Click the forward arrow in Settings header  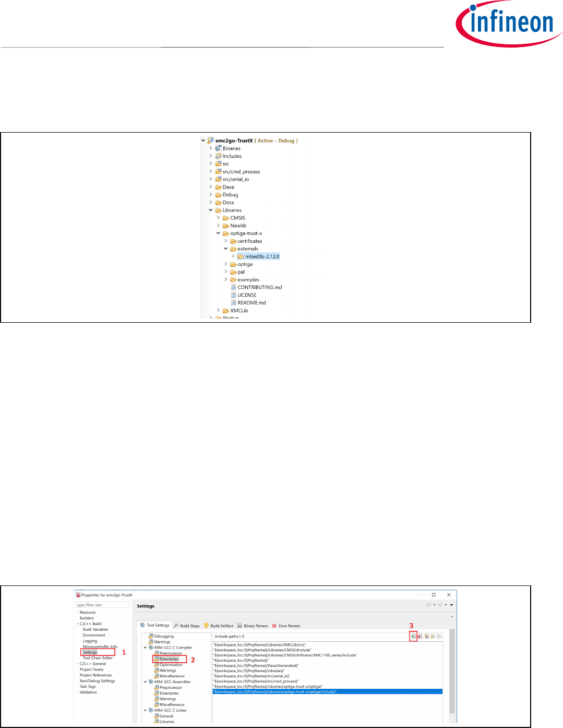[x=440, y=605]
